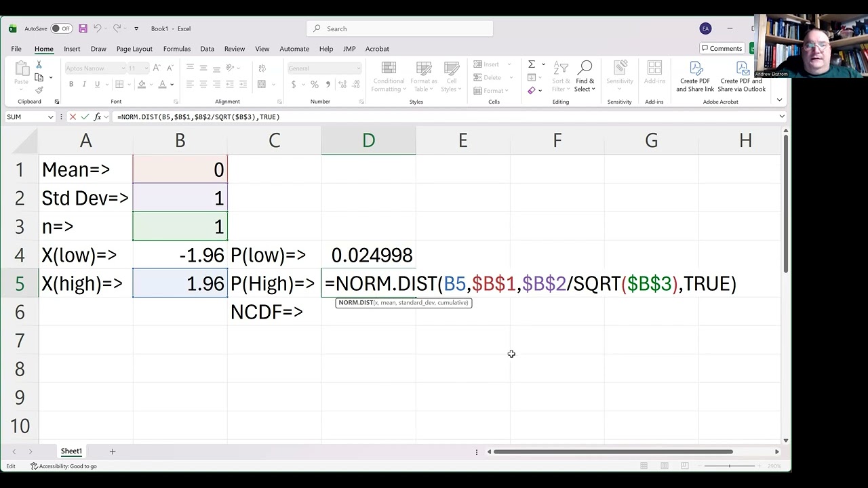Open the Format as Table dropdown

[424, 77]
